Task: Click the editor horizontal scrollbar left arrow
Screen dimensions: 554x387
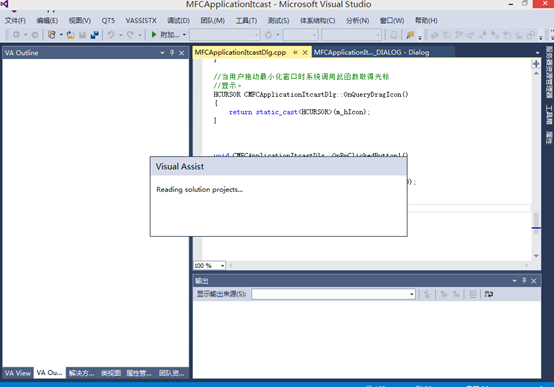Action: (231, 265)
